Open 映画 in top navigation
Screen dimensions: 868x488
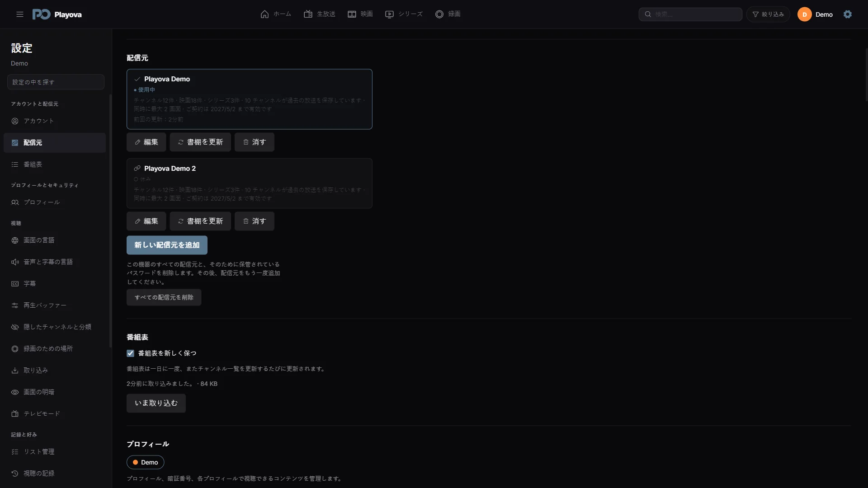(360, 14)
